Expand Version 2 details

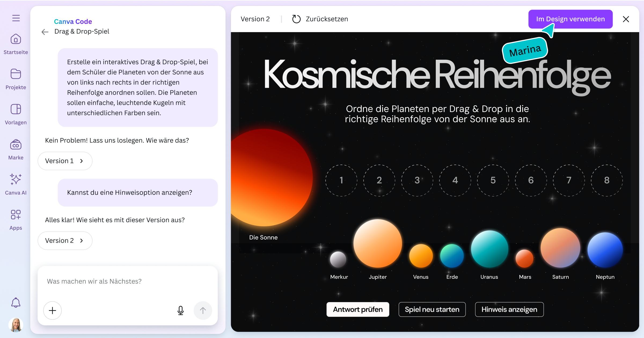[65, 240]
